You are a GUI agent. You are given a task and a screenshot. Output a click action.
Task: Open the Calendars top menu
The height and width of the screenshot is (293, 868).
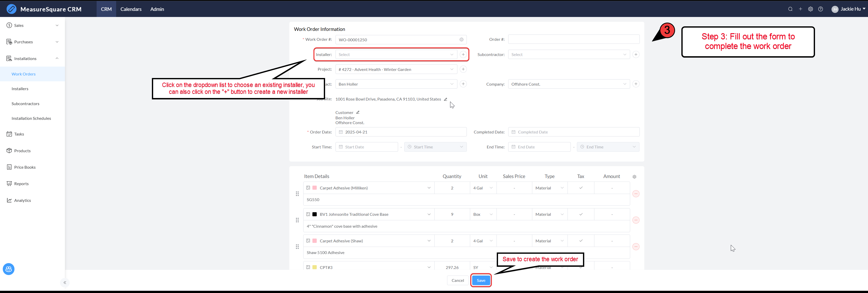pos(131,9)
